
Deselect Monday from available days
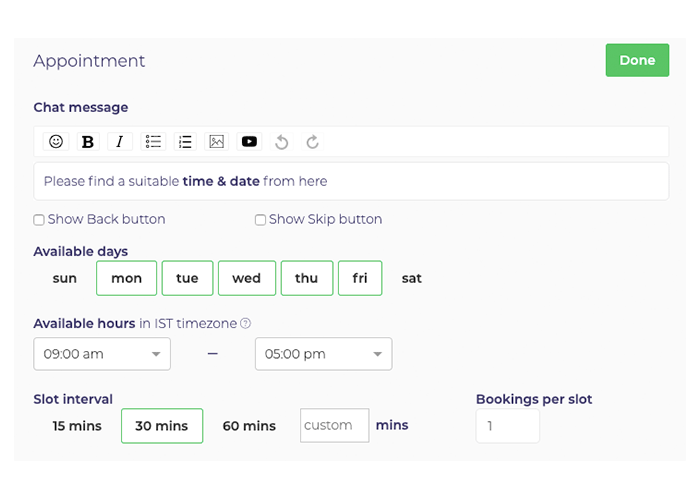click(126, 278)
